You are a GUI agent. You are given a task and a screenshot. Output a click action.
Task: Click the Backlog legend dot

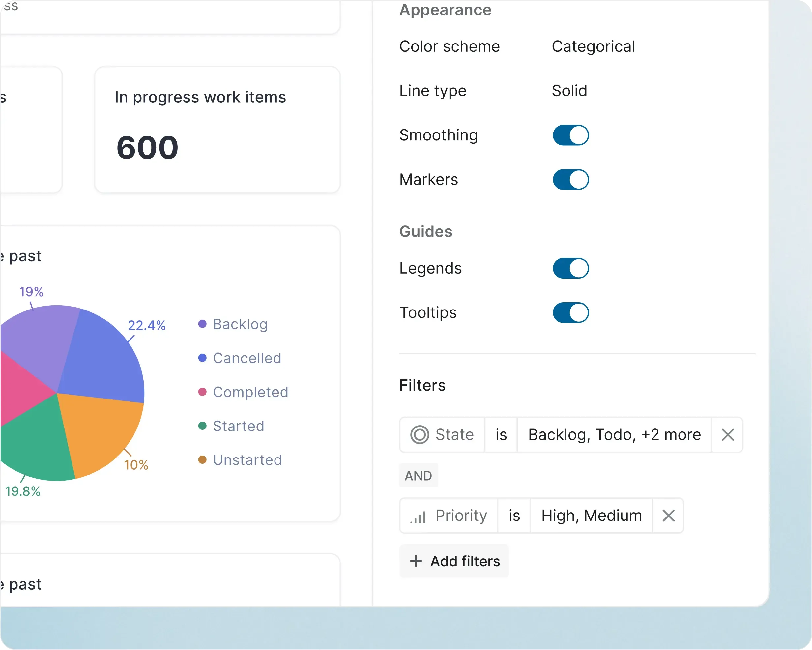[202, 324]
